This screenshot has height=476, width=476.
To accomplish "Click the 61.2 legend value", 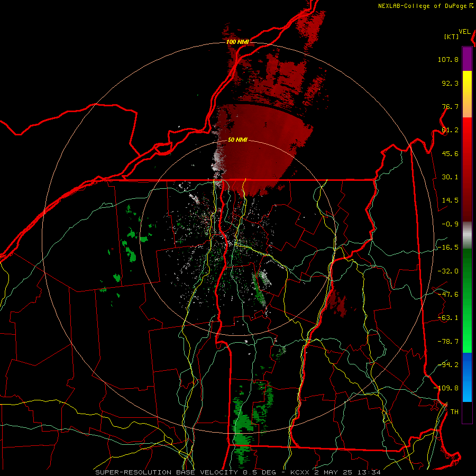I will [450, 130].
